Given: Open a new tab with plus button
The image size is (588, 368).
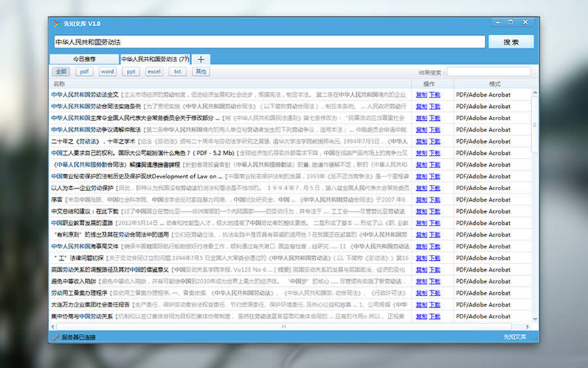Looking at the screenshot, I should 201,59.
